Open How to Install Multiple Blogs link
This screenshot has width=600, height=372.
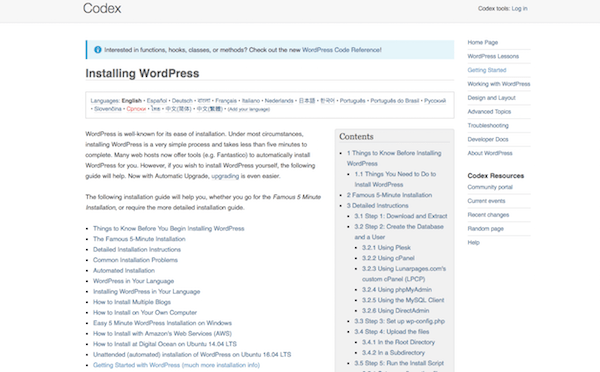132,302
